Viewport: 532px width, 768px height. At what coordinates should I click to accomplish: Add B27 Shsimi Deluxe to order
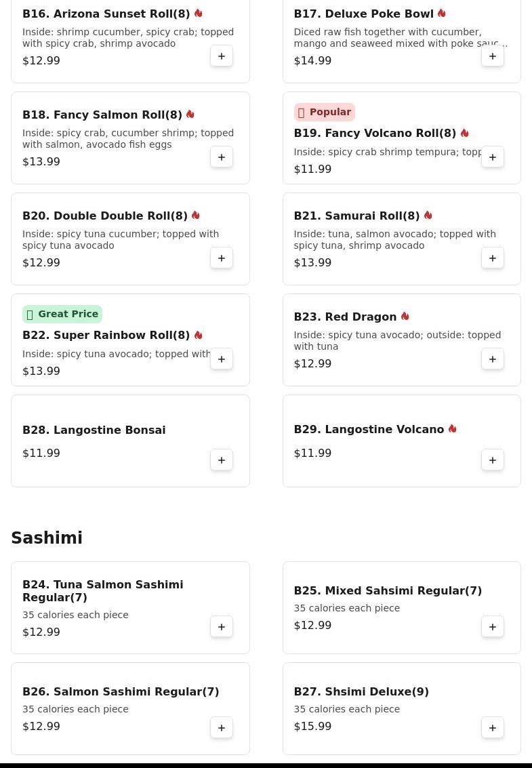point(493,728)
